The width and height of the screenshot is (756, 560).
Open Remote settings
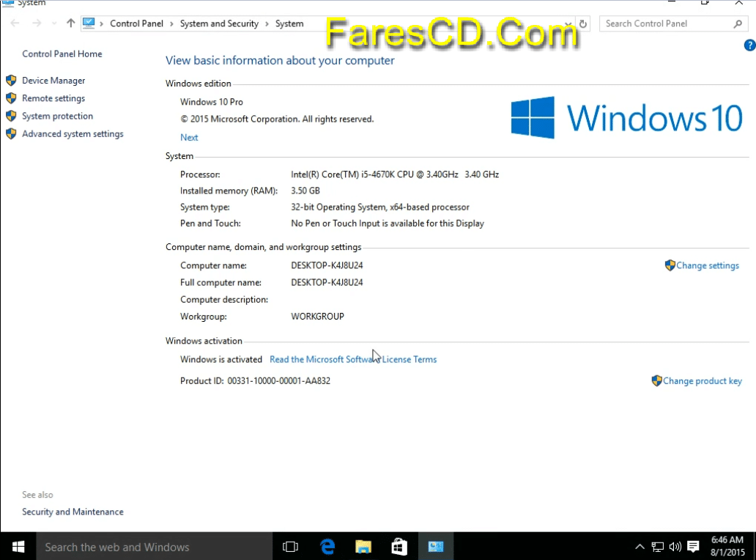(53, 98)
